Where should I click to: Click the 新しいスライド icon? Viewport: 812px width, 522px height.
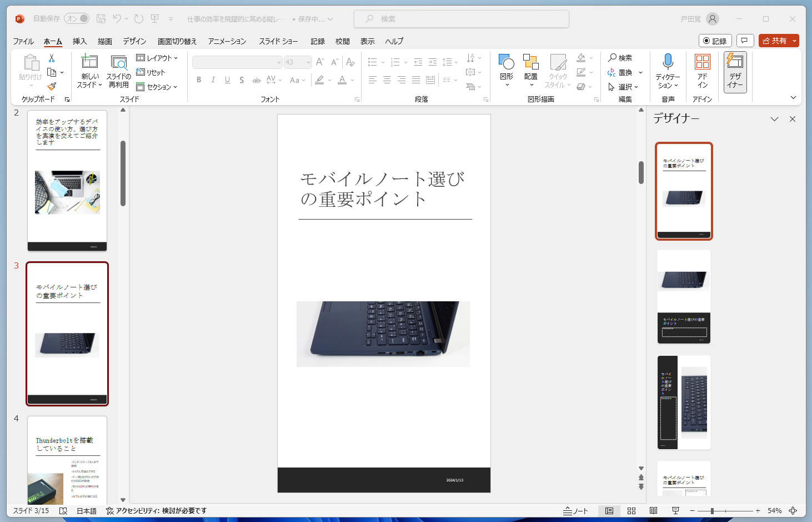point(89,61)
